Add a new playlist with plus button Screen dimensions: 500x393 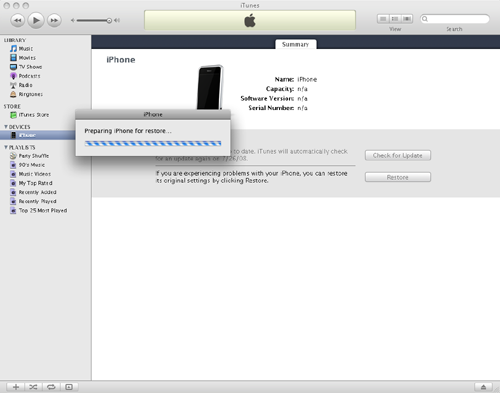(16, 387)
